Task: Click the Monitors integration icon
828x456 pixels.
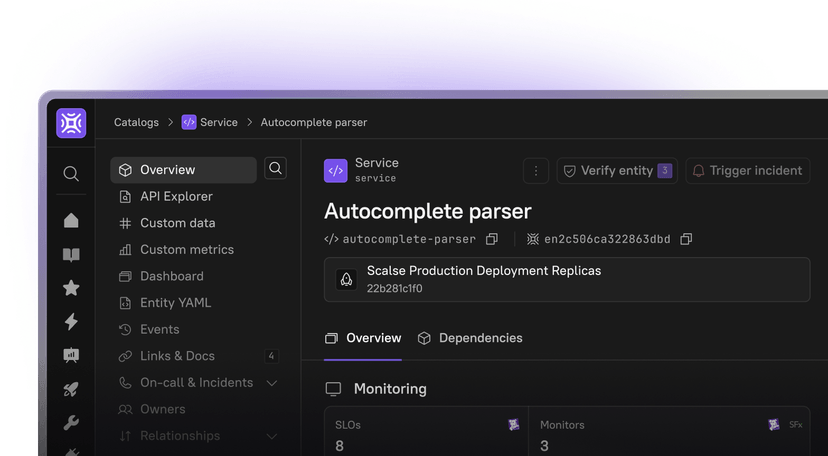Action: click(x=774, y=425)
